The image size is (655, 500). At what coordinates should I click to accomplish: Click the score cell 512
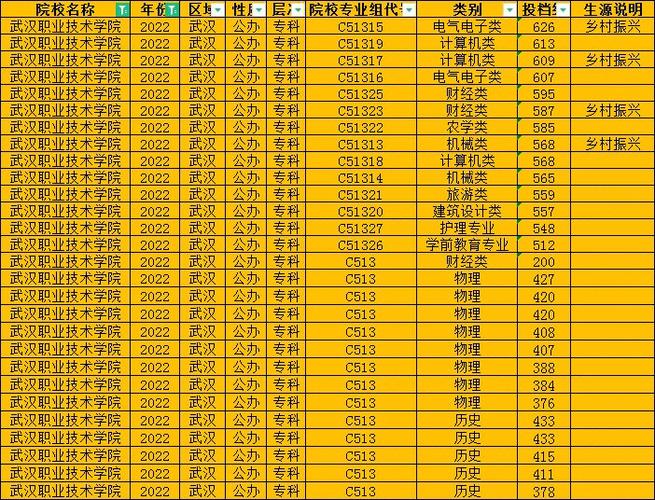(544, 245)
